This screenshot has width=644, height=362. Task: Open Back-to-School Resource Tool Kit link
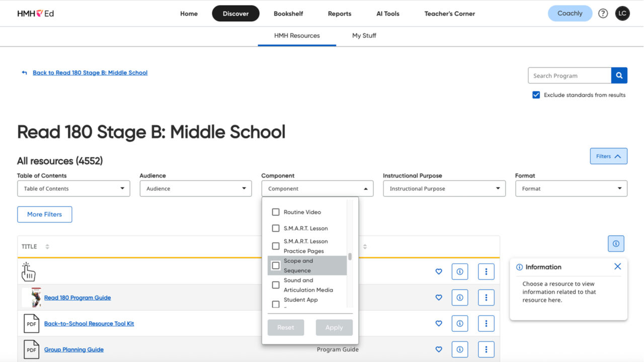[x=89, y=324]
